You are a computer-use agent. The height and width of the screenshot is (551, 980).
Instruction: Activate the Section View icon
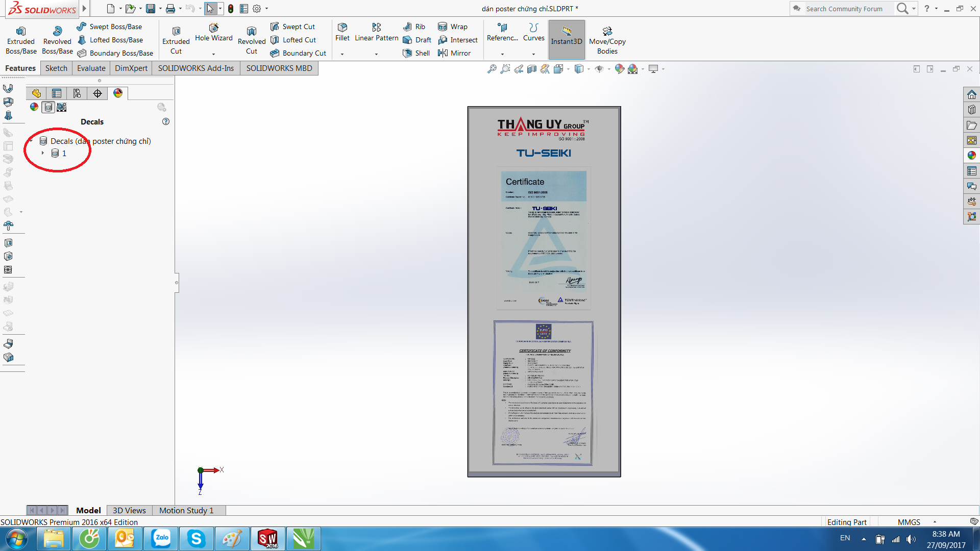coord(532,69)
